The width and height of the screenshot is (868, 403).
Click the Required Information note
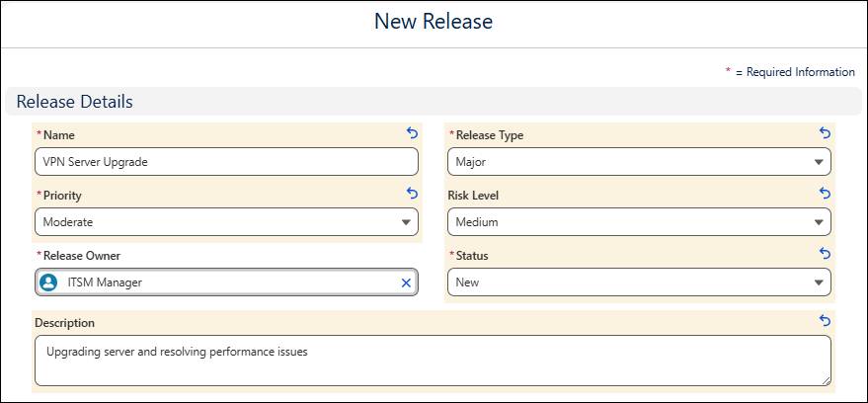(x=791, y=72)
